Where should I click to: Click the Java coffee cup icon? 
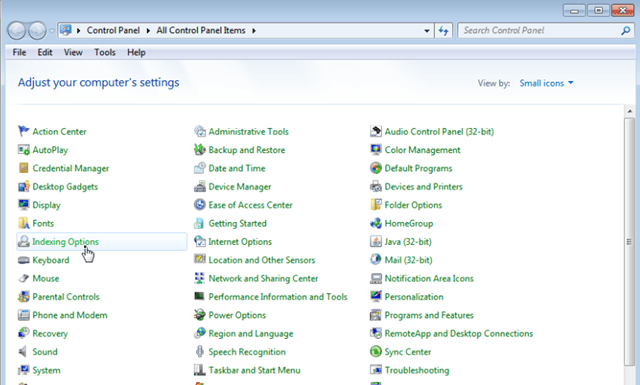click(376, 241)
